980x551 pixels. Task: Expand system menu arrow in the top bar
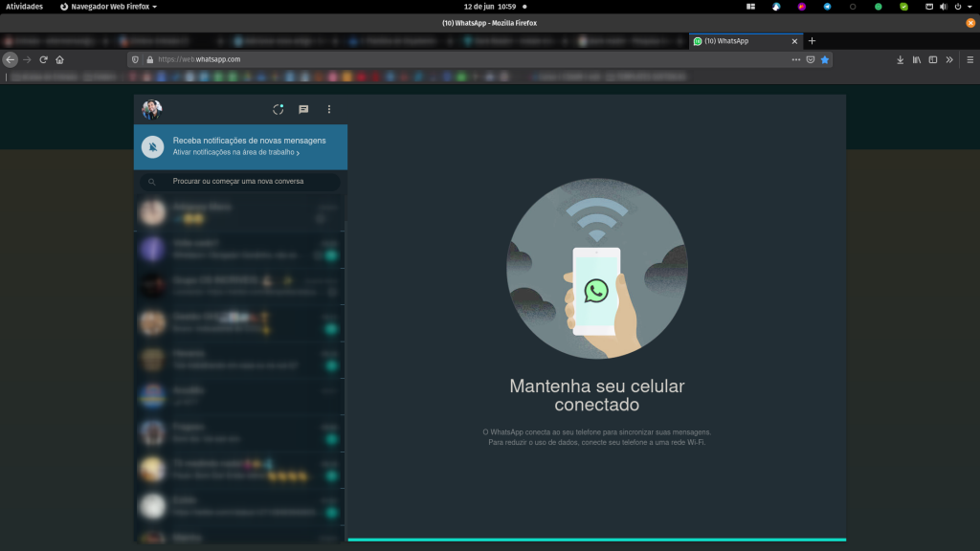(x=969, y=7)
